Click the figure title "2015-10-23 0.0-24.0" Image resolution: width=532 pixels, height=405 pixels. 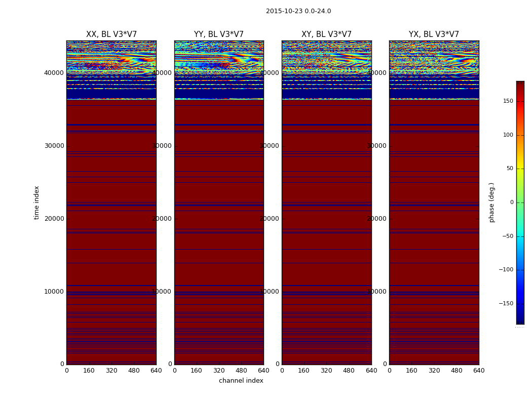298,11
